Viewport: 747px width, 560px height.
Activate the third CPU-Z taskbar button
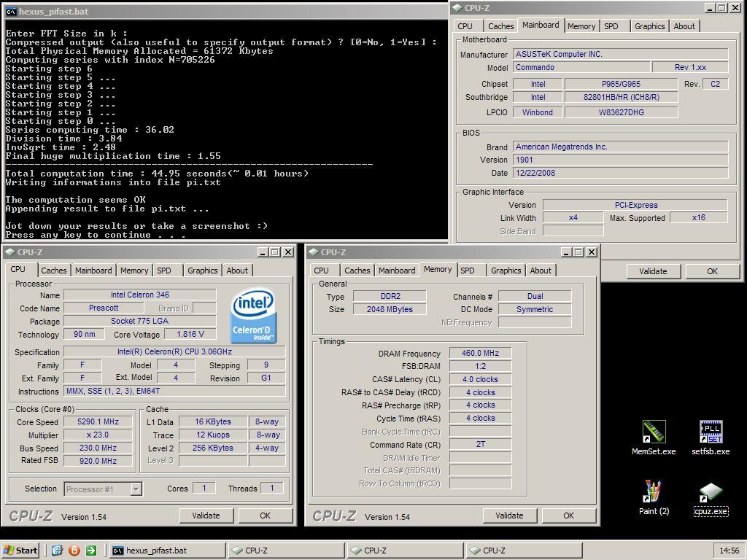point(524,551)
